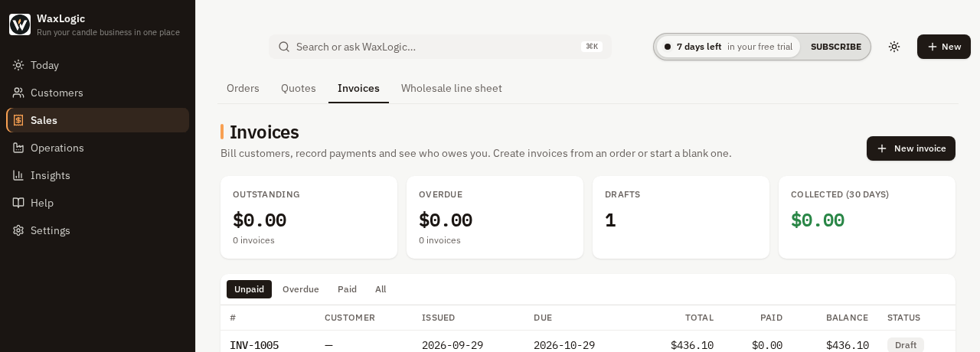
Task: Click the search magnifier icon
Action: pyautogui.click(x=284, y=47)
